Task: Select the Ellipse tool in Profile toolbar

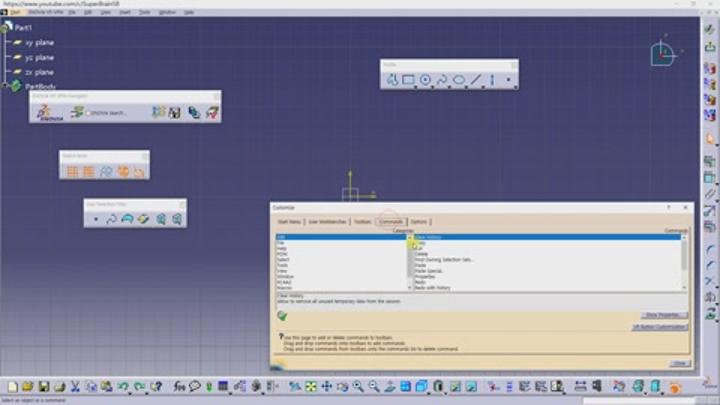Action: click(x=459, y=80)
